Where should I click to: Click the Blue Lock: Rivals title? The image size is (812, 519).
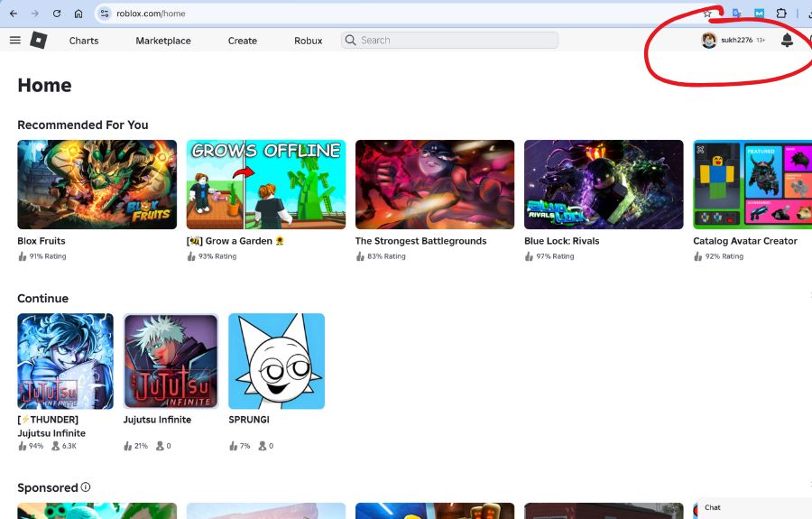pos(562,241)
